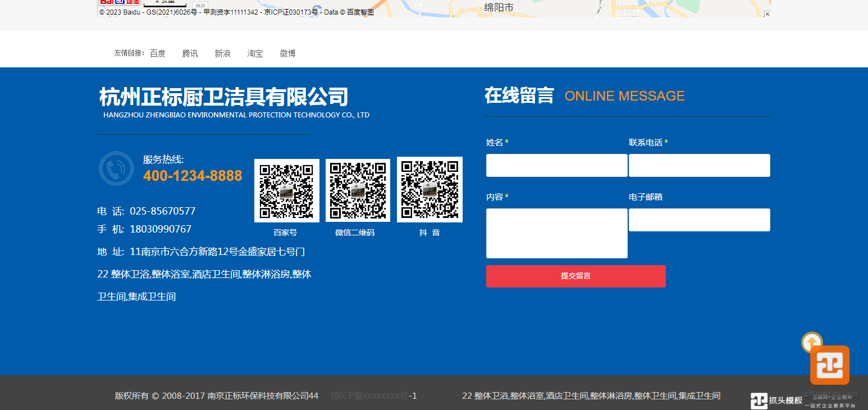Image resolution: width=868 pixels, height=410 pixels.
Task: Open the 微博 friendly link
Action: pyautogui.click(x=287, y=53)
